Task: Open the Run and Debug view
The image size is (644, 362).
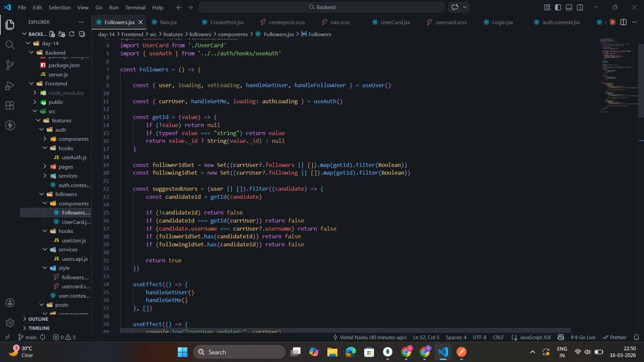Action: point(10,85)
